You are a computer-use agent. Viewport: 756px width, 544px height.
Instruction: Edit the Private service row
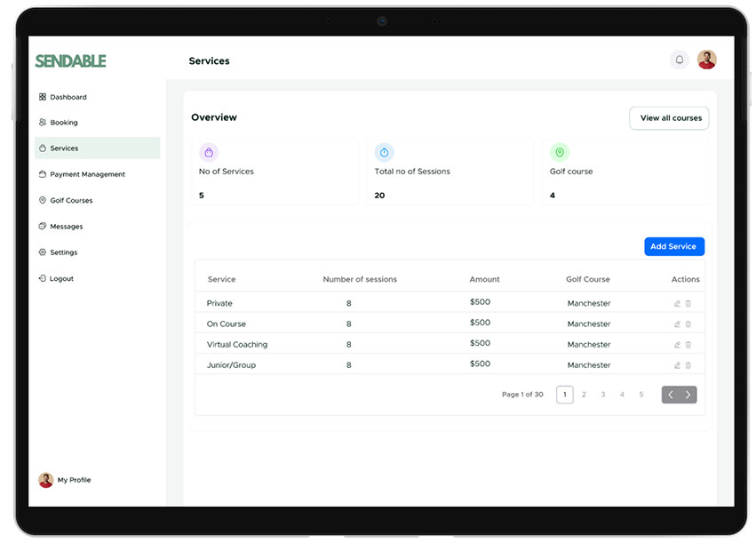(677, 304)
